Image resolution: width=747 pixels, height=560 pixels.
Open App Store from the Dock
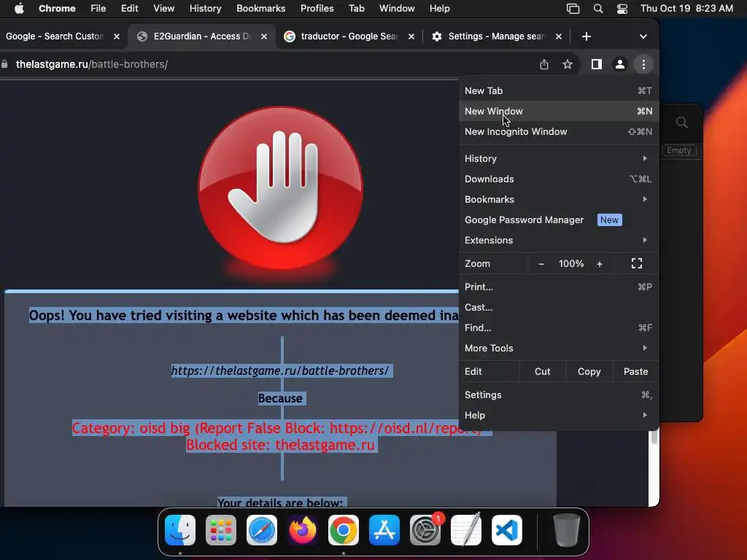click(384, 530)
